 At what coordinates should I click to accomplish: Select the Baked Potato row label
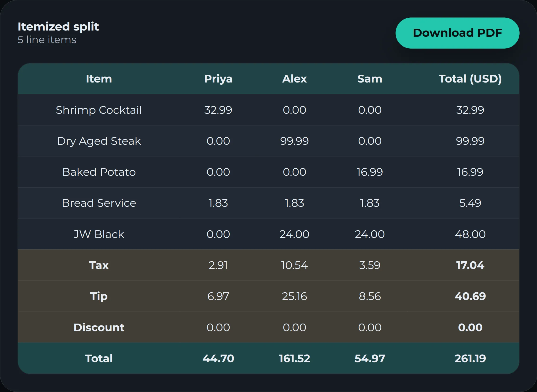[99, 172]
